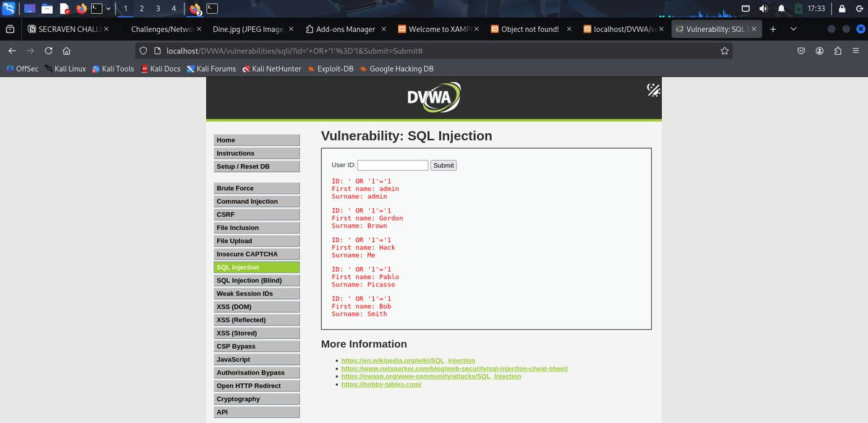Click the tracking protection shield icon

click(x=143, y=51)
